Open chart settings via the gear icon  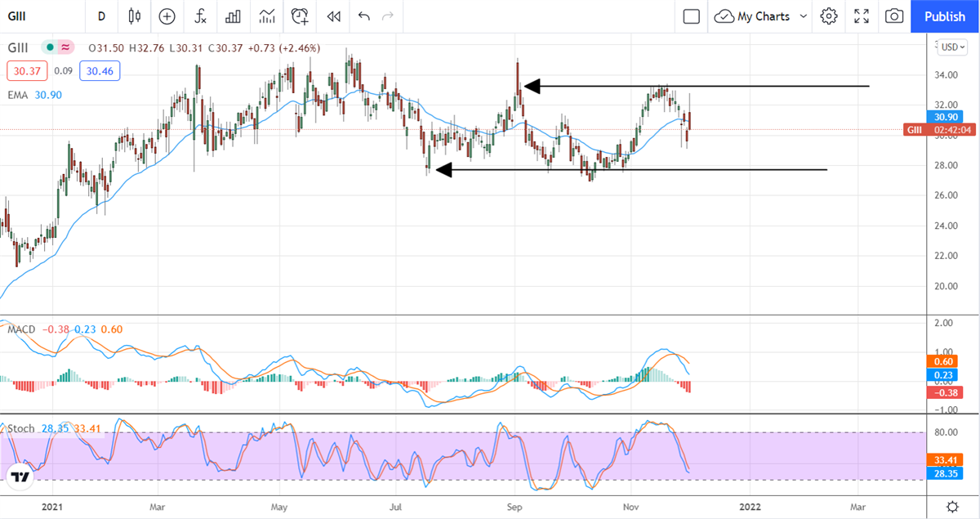(828, 16)
